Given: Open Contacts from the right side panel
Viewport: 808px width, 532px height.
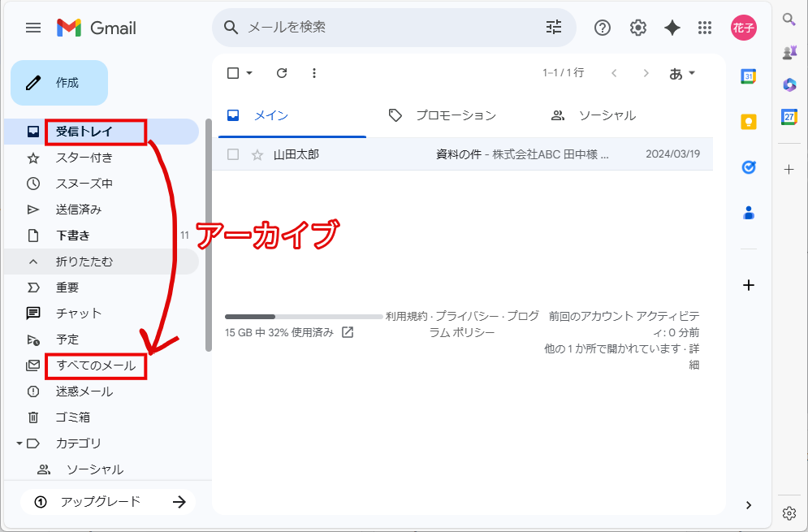Looking at the screenshot, I should (748, 213).
